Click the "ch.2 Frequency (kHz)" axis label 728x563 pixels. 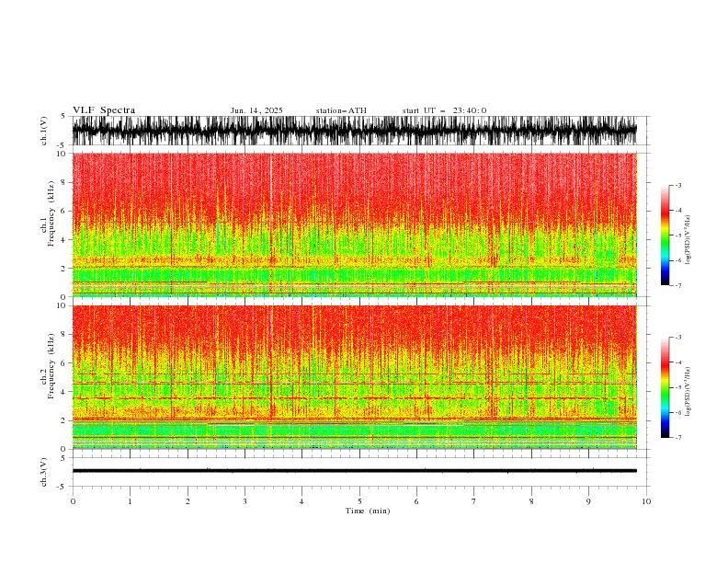tap(47, 366)
